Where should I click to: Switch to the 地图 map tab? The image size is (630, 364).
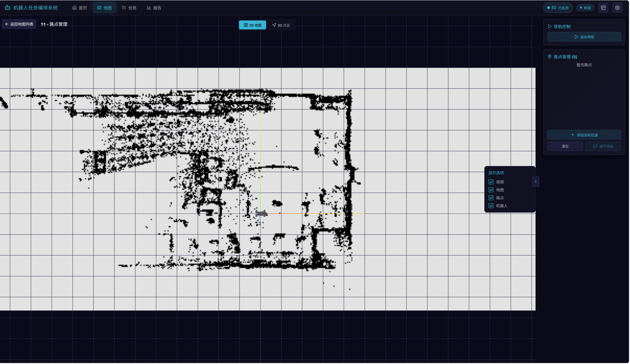pyautogui.click(x=104, y=8)
